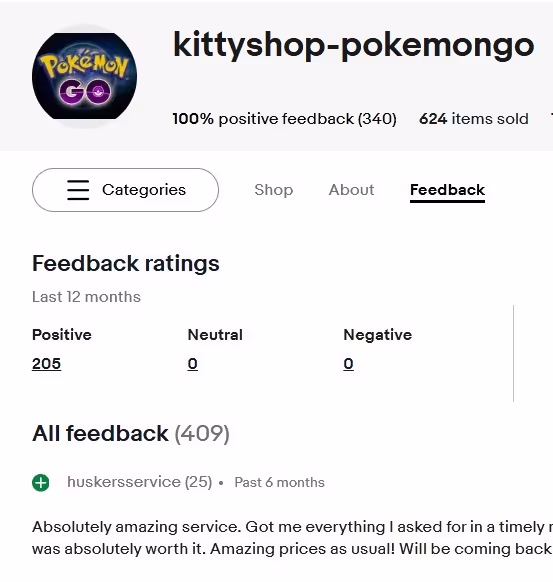The width and height of the screenshot is (553, 582).
Task: Open the 205 positive ratings link
Action: coord(46,363)
